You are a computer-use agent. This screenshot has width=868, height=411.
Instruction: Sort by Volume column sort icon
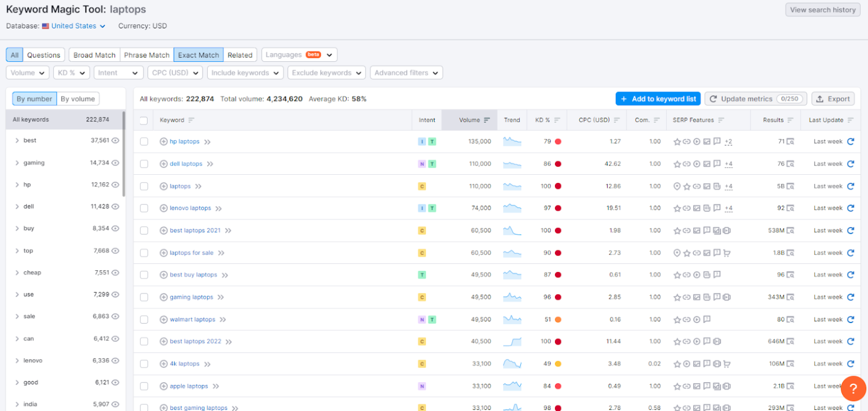(487, 120)
